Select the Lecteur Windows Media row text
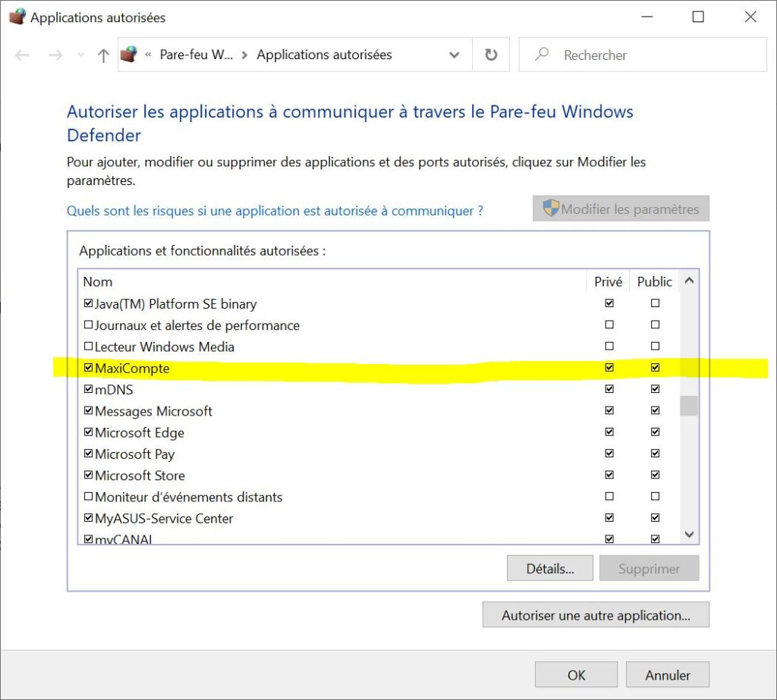Image resolution: width=777 pixels, height=700 pixels. pyautogui.click(x=164, y=347)
